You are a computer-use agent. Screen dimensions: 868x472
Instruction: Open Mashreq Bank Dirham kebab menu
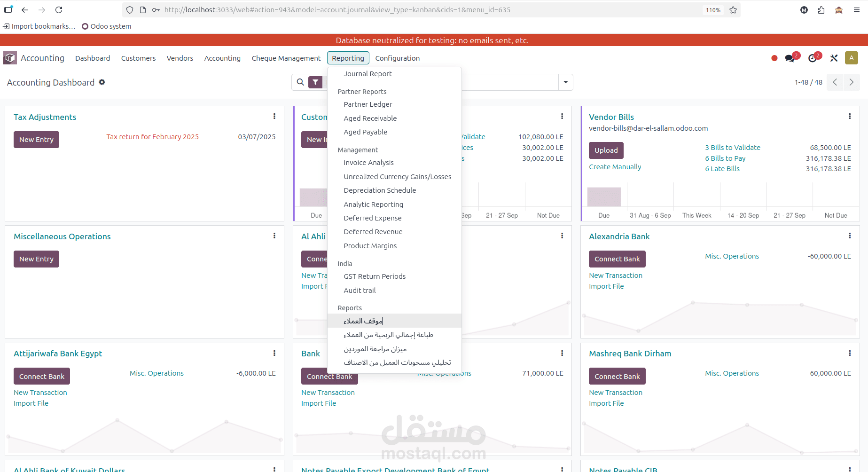[850, 354]
